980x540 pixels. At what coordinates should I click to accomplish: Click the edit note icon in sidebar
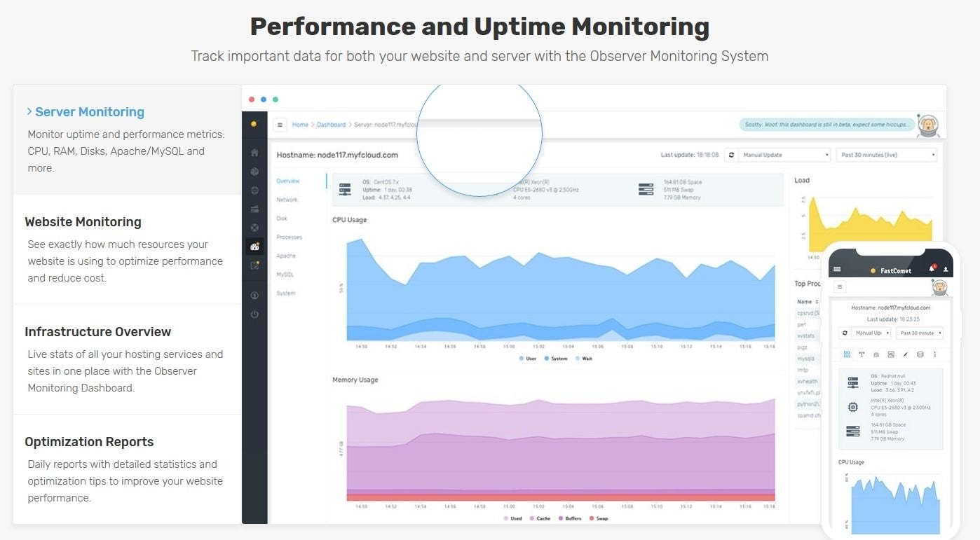click(x=254, y=265)
